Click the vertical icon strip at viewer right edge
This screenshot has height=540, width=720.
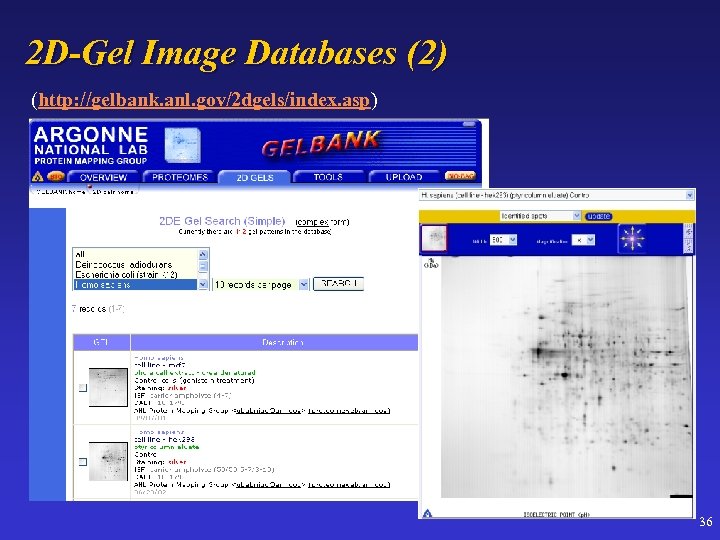[x=688, y=238]
